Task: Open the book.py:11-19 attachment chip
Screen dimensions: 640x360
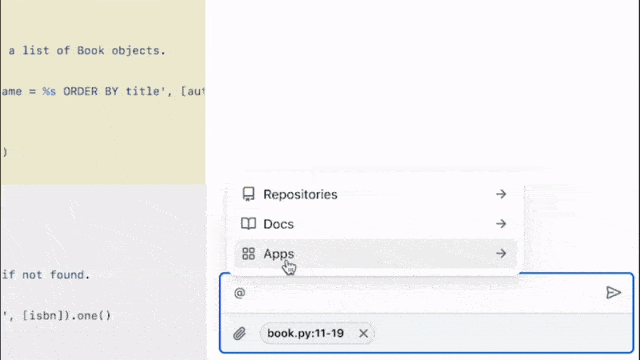Action: click(305, 333)
